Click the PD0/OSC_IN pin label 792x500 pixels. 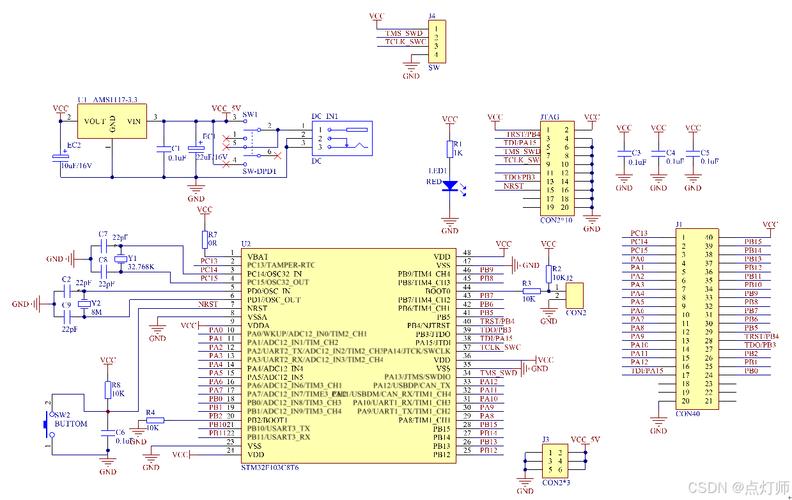pyautogui.click(x=269, y=291)
